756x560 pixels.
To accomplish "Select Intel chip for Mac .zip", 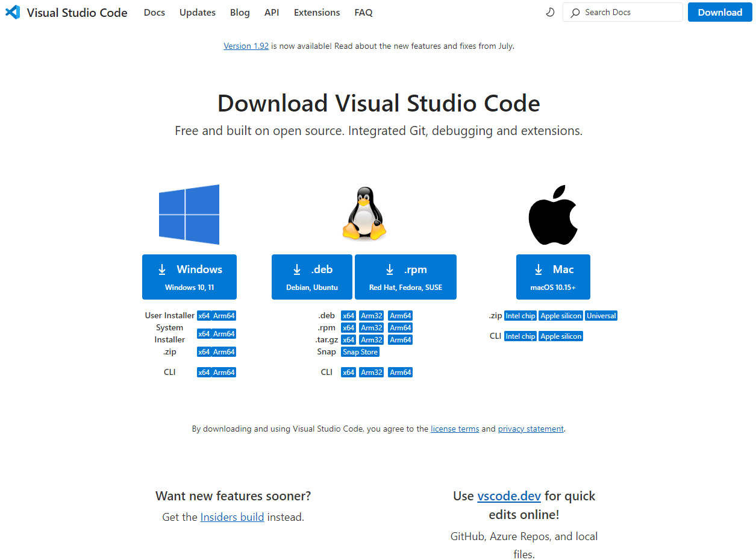I will [x=520, y=316].
